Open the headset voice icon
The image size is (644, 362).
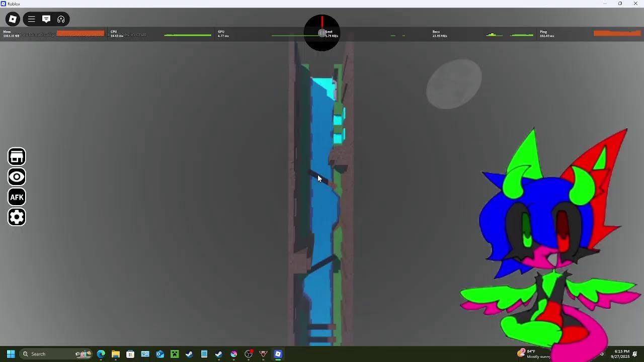(x=61, y=19)
